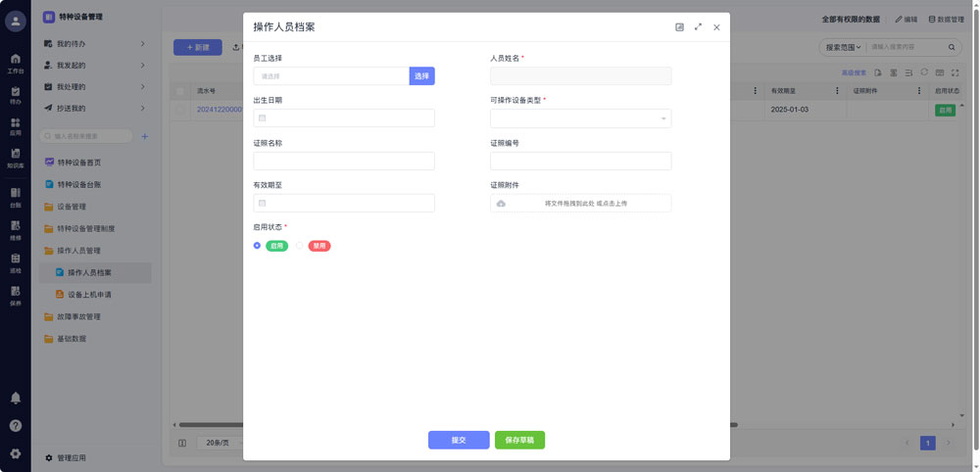This screenshot has height=472, width=980.
Task: Click the help question mark icon
Action: (x=15, y=426)
